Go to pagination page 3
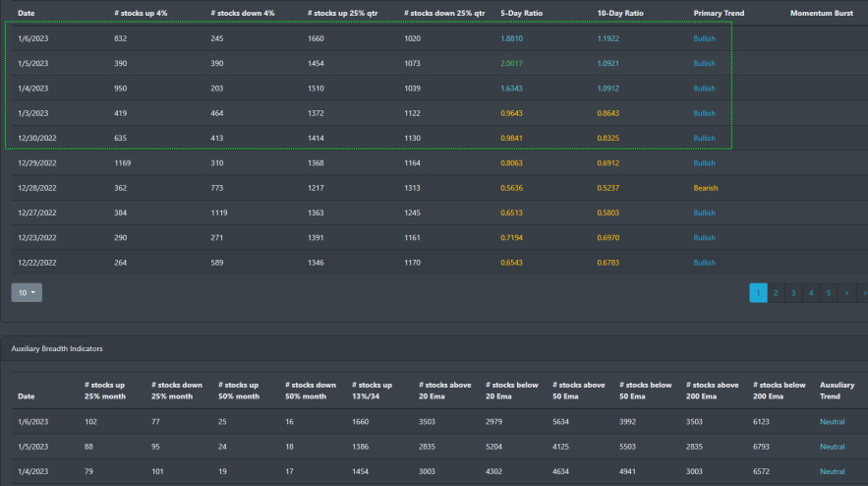Screen dimensions: 868x486 (793, 293)
